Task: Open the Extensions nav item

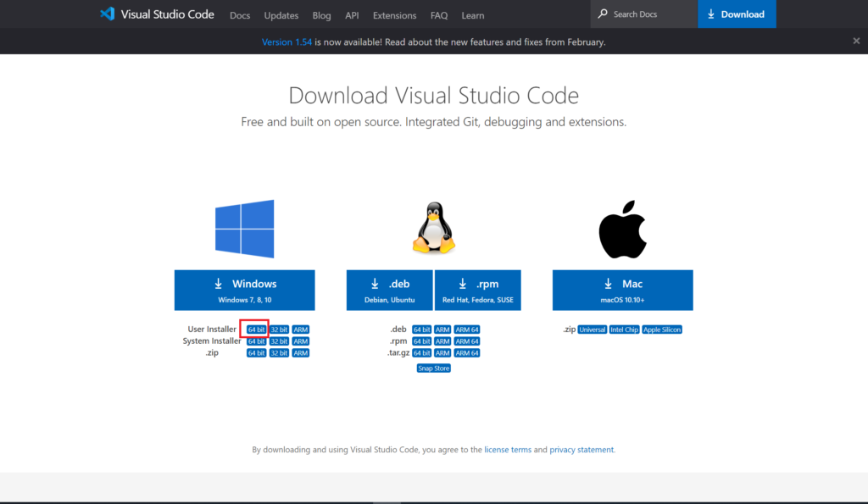Action: pyautogui.click(x=395, y=15)
